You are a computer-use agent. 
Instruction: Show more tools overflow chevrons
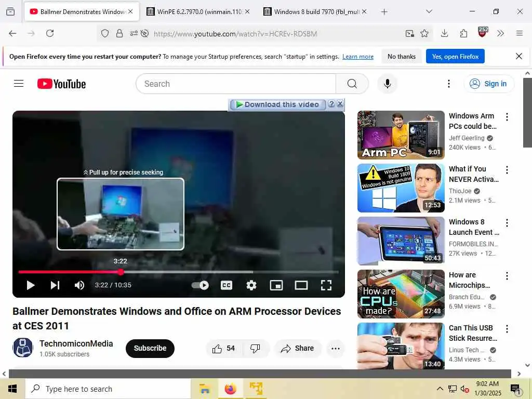tap(500, 33)
